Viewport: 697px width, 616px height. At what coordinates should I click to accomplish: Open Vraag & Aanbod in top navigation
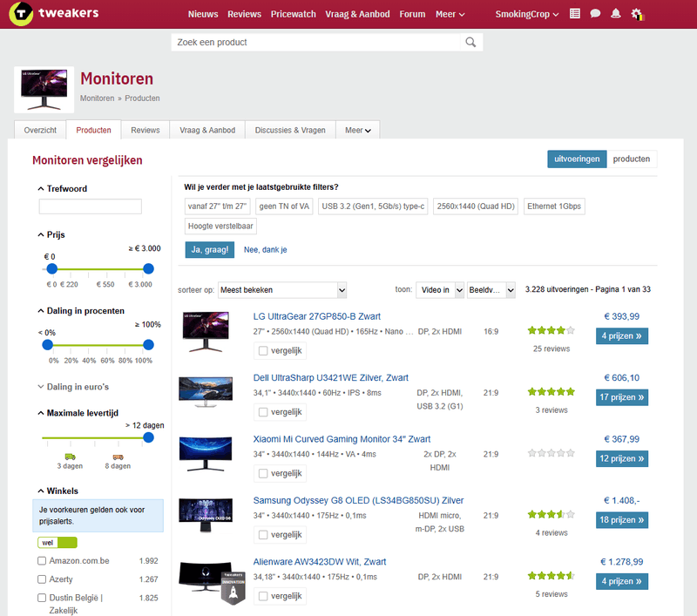point(357,14)
